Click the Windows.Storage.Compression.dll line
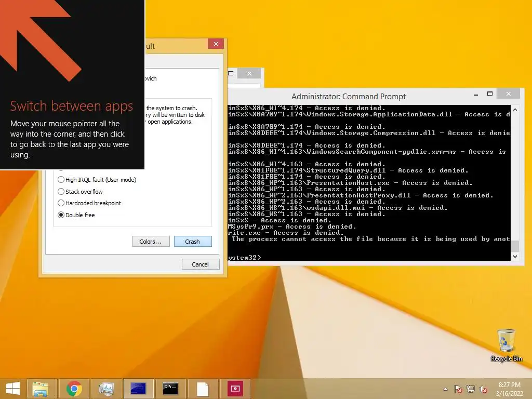532x399 pixels. 369,133
